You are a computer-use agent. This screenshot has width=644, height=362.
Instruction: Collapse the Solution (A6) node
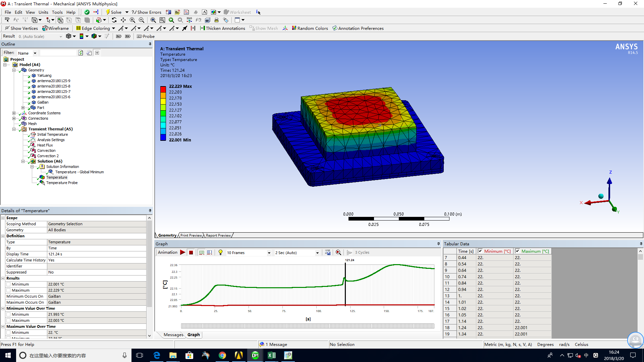[23, 161]
